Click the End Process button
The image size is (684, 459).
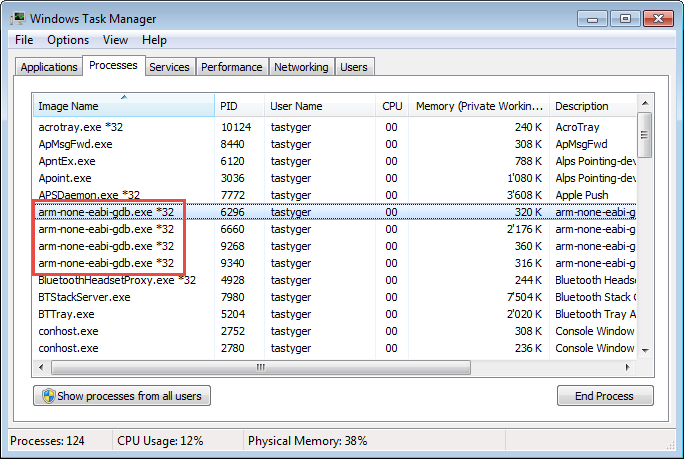(605, 395)
